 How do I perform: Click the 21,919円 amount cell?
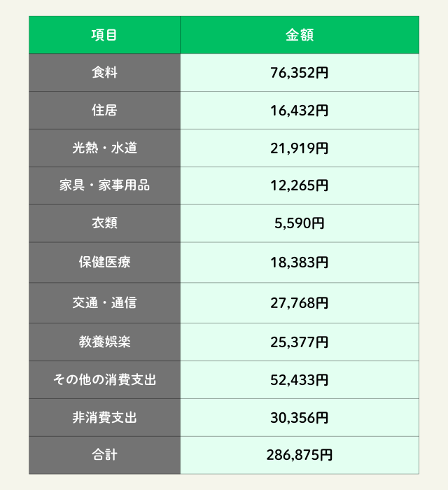pos(300,148)
